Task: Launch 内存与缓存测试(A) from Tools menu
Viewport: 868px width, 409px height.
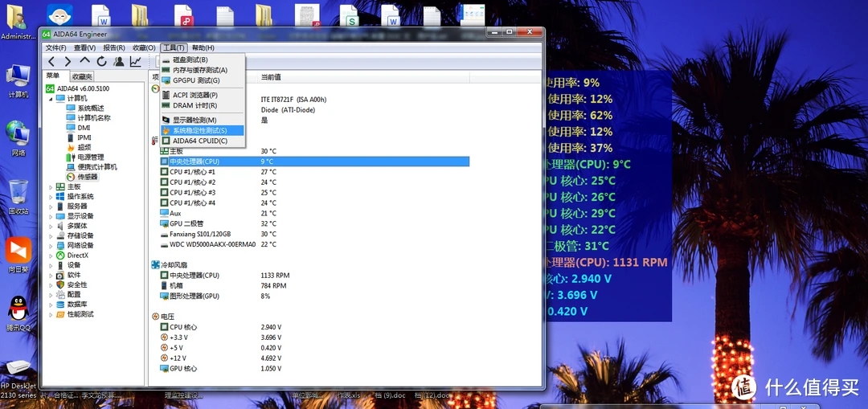Action: pyautogui.click(x=202, y=70)
